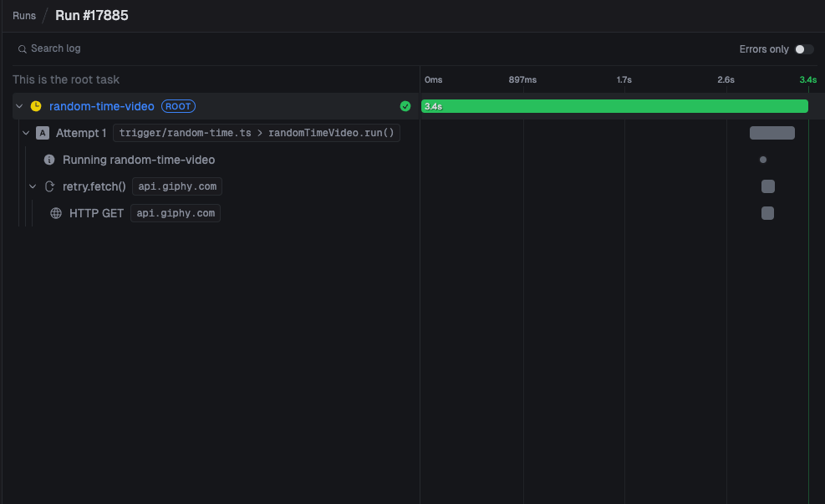Click the ROOT badge
Image resolution: width=825 pixels, height=504 pixels.
click(178, 106)
